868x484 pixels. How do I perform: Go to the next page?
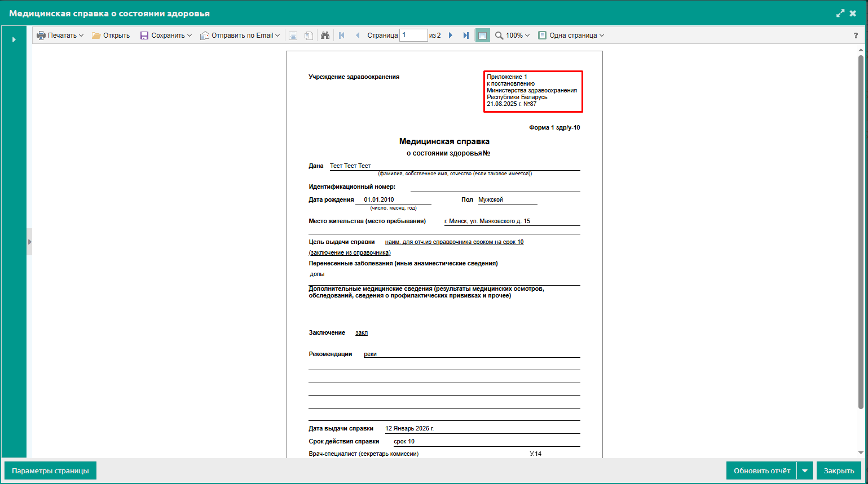tap(451, 35)
